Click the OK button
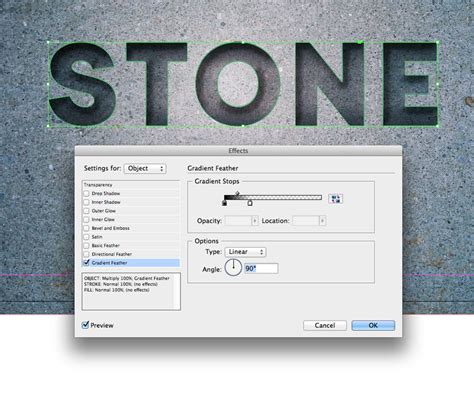Screen dimensions: 474x393 click(373, 325)
